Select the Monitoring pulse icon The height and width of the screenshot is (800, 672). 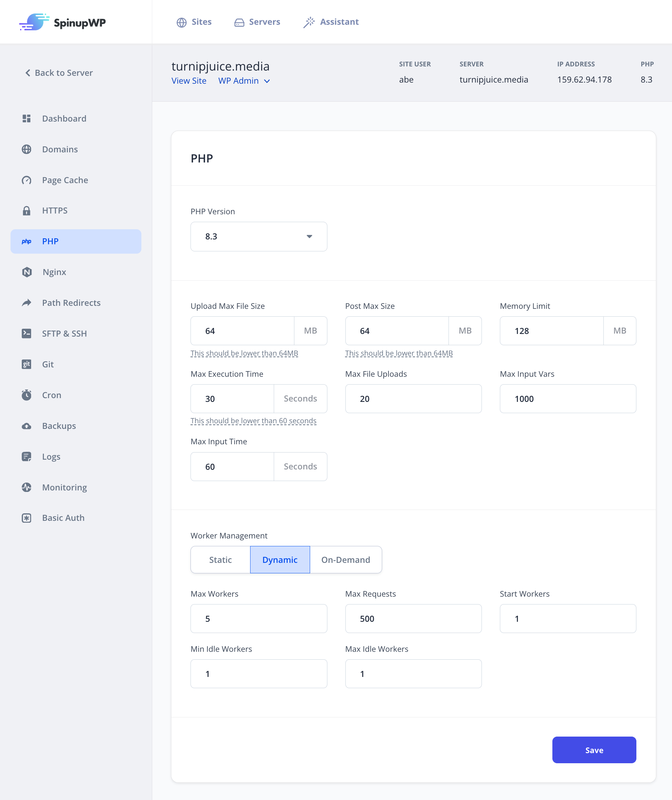coord(27,487)
